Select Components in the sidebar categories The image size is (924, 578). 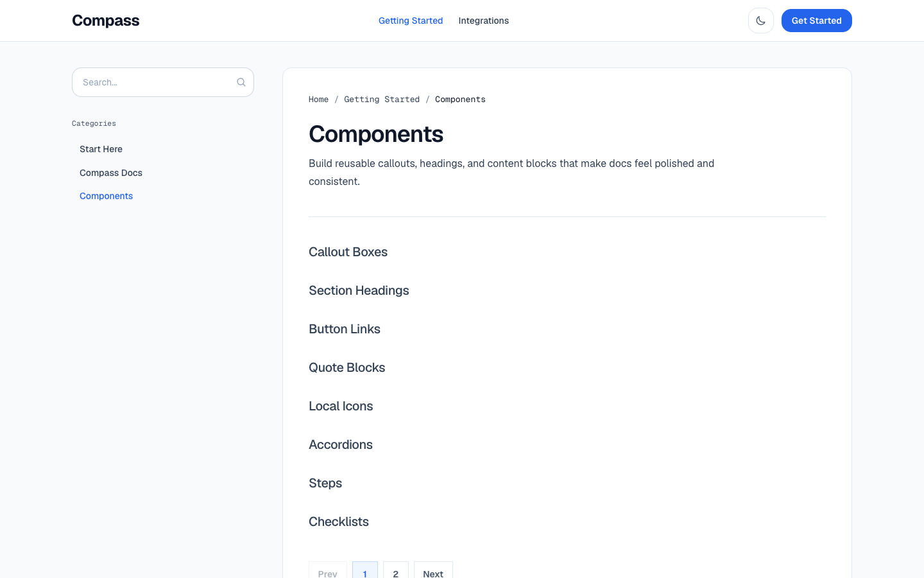tap(107, 196)
